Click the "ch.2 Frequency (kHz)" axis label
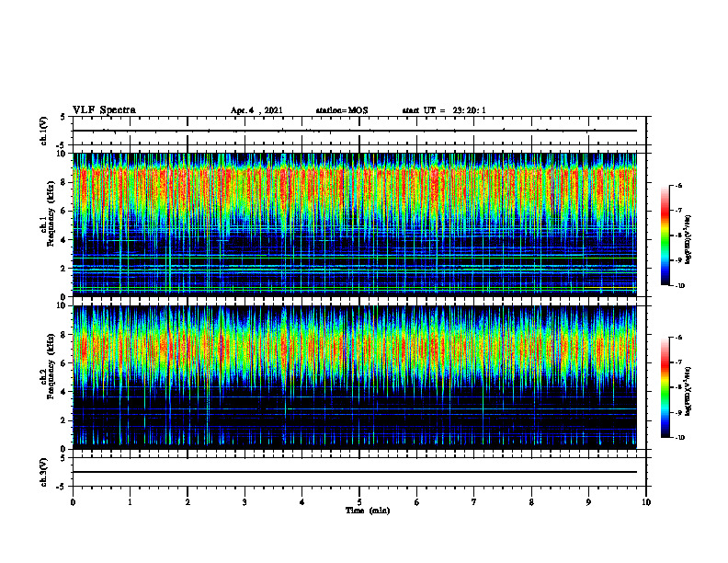 point(47,365)
